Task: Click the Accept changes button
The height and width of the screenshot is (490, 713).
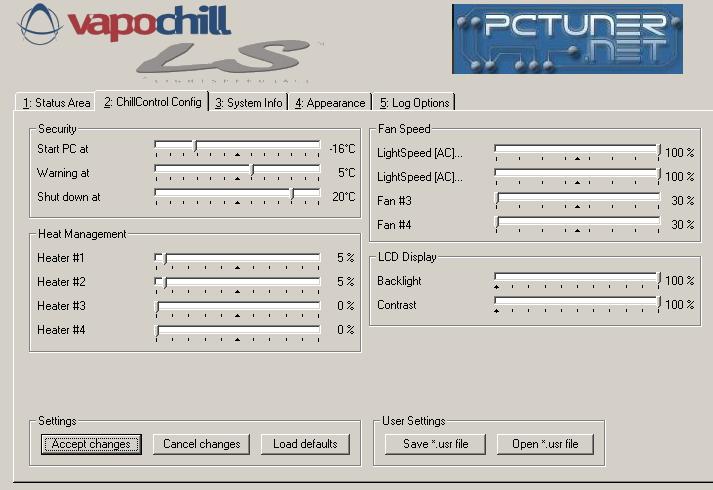Action: (x=91, y=444)
